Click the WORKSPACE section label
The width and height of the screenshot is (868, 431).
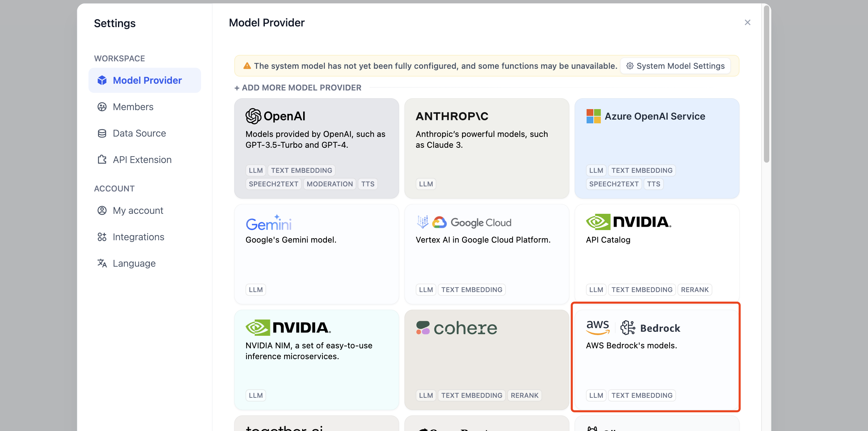pyautogui.click(x=119, y=59)
